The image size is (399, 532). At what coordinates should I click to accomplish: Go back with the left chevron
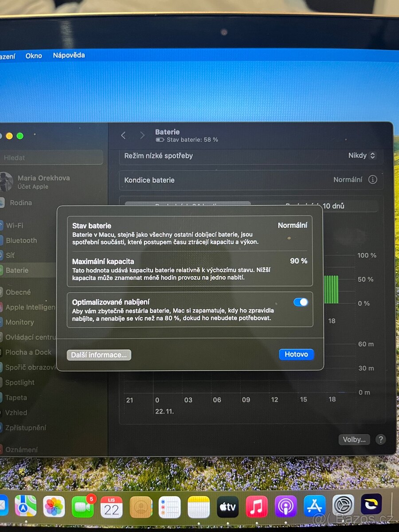(124, 135)
